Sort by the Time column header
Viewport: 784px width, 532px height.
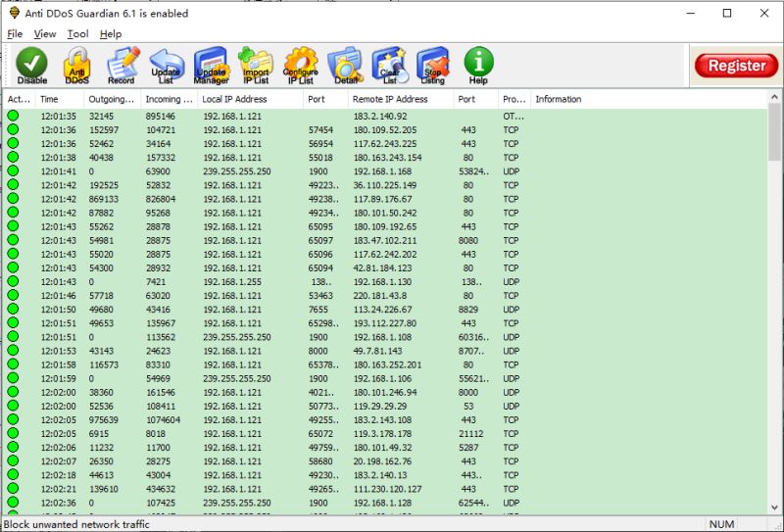pos(60,99)
